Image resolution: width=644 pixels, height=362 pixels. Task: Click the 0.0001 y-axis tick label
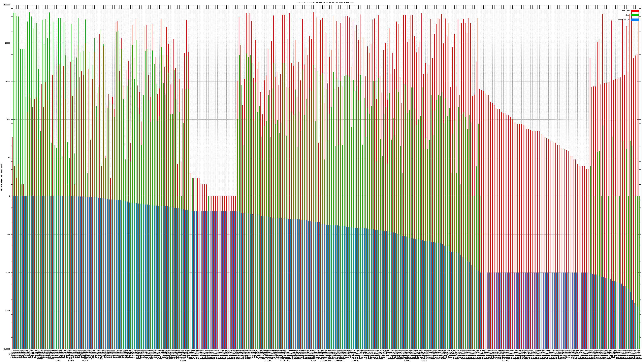(x=7, y=349)
